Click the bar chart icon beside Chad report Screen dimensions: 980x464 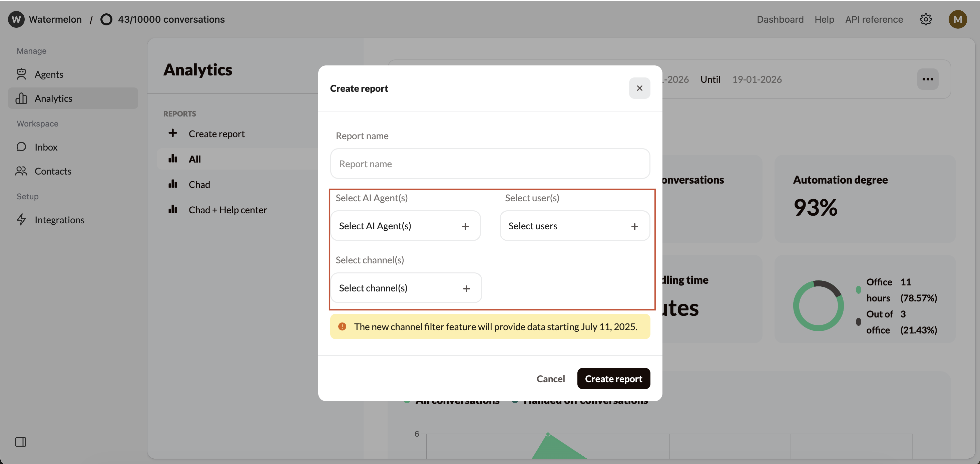(173, 184)
